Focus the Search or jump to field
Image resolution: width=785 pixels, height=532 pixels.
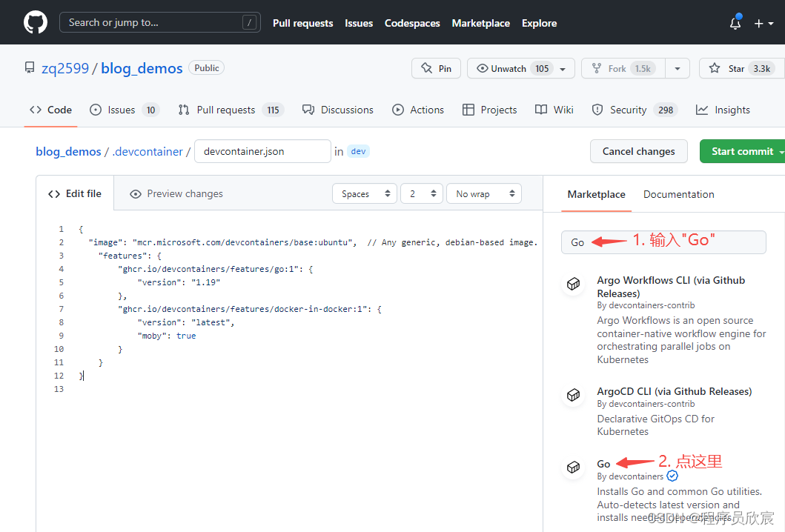point(159,22)
